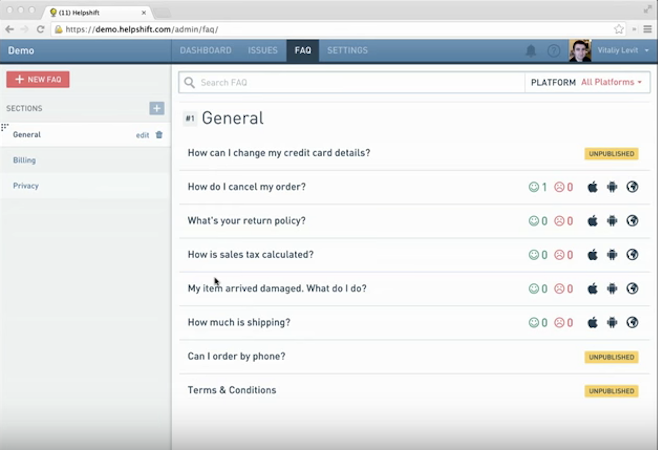Click the globe icon for 'How is sales tax calculated?'
Viewport: 658px width, 450px height.
tap(632, 255)
